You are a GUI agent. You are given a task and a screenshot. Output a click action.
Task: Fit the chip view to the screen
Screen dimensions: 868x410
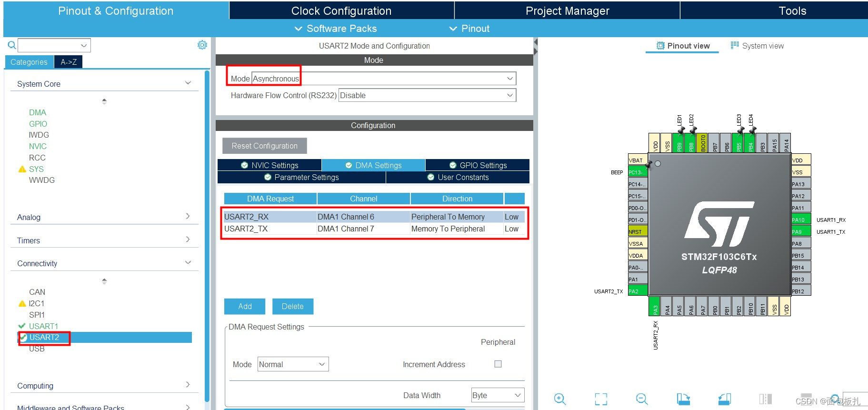point(601,399)
